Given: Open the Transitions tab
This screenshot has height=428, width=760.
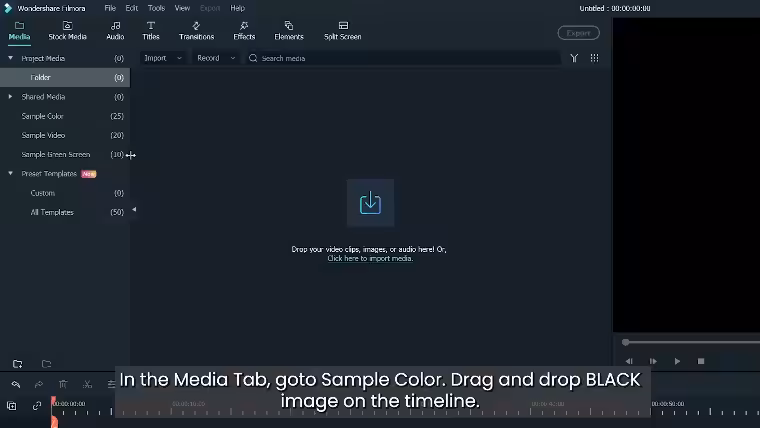Looking at the screenshot, I should [x=196, y=31].
